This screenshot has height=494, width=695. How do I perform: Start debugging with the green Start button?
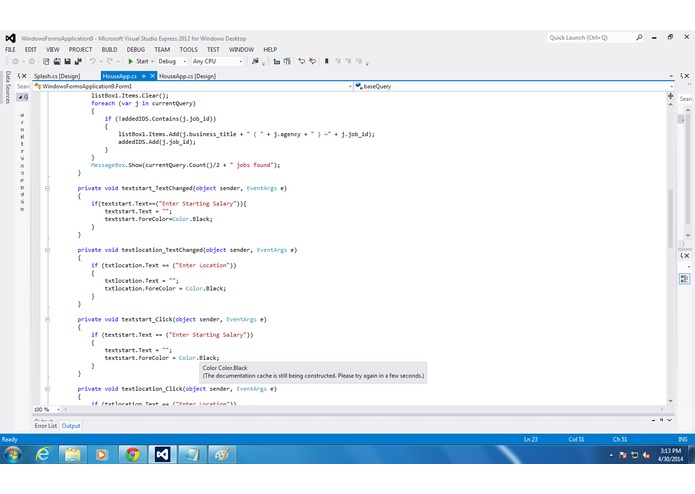tap(138, 62)
